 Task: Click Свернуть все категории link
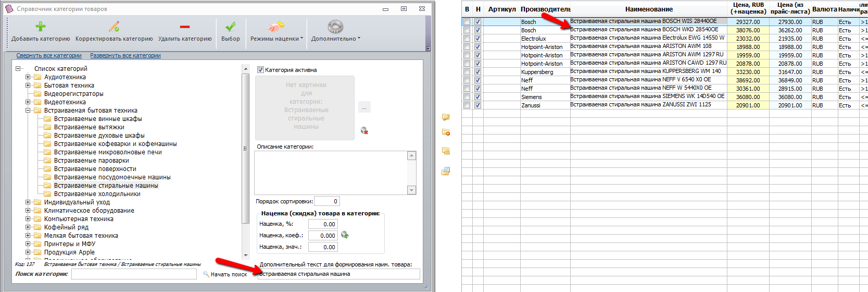pyautogui.click(x=49, y=55)
